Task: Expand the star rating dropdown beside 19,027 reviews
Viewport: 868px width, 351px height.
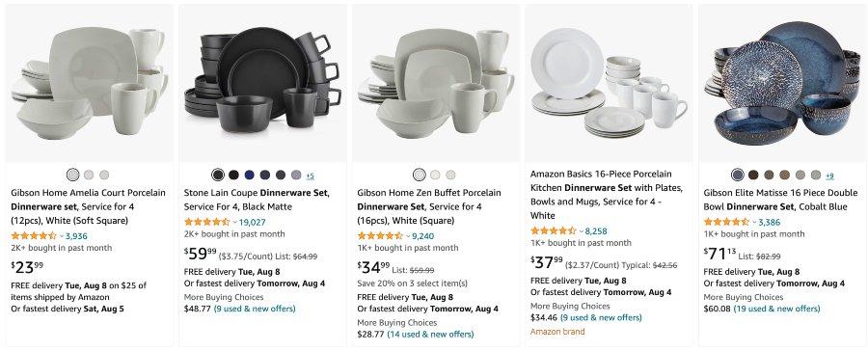Action: pyautogui.click(x=234, y=222)
